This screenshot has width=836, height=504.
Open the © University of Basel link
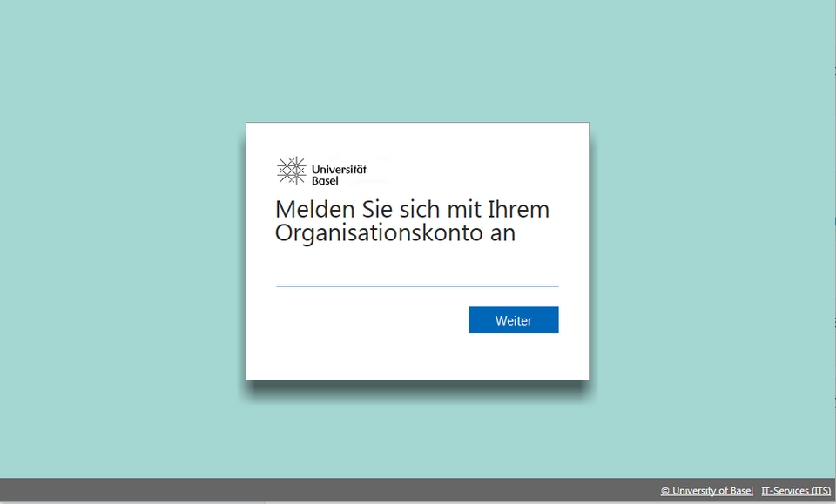pos(706,491)
